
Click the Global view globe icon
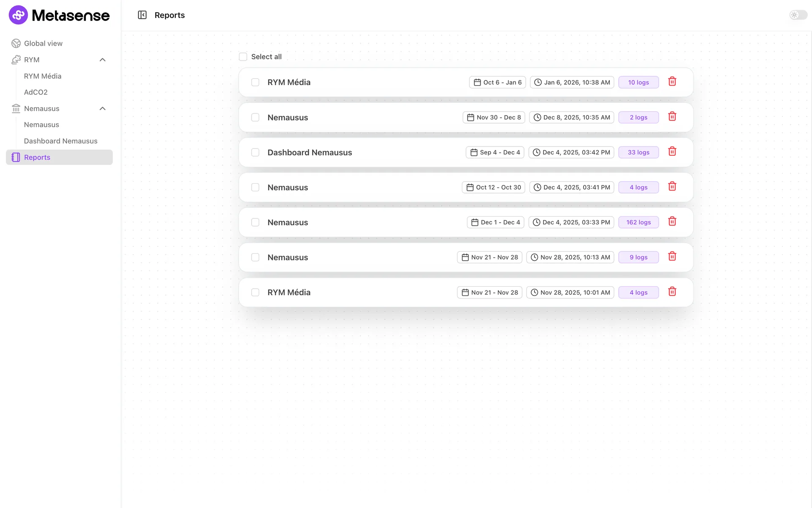click(16, 44)
